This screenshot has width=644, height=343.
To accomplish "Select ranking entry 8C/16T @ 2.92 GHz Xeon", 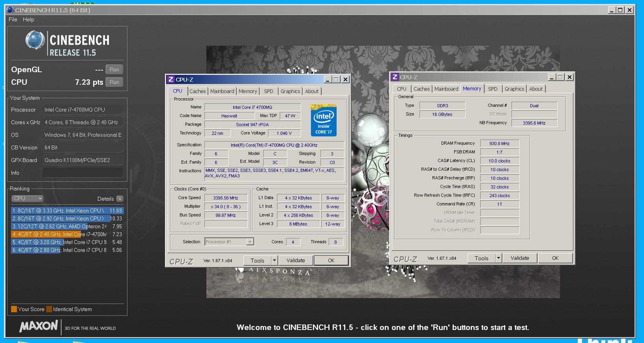I will click(67, 218).
